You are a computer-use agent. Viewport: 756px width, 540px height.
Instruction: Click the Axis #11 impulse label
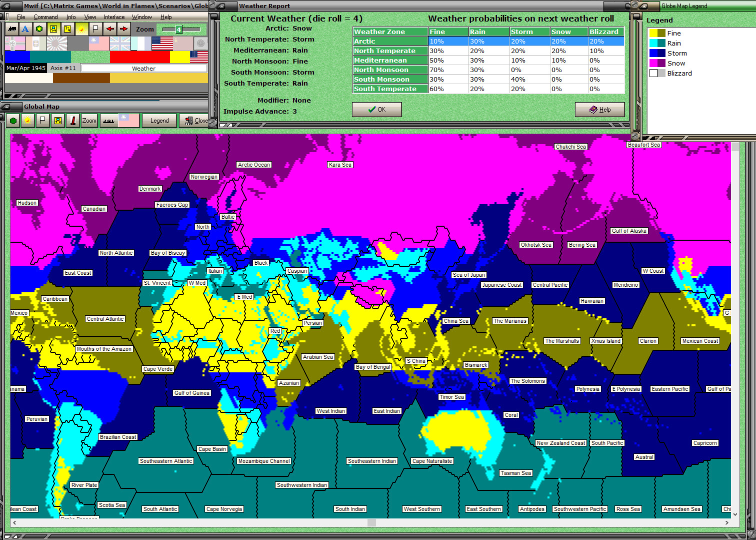(x=63, y=68)
